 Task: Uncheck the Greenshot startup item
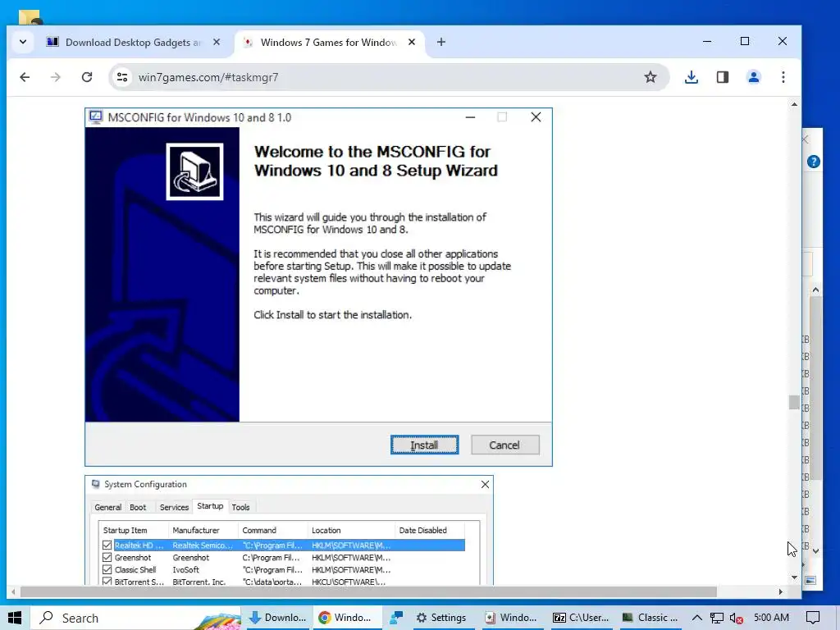[107, 558]
